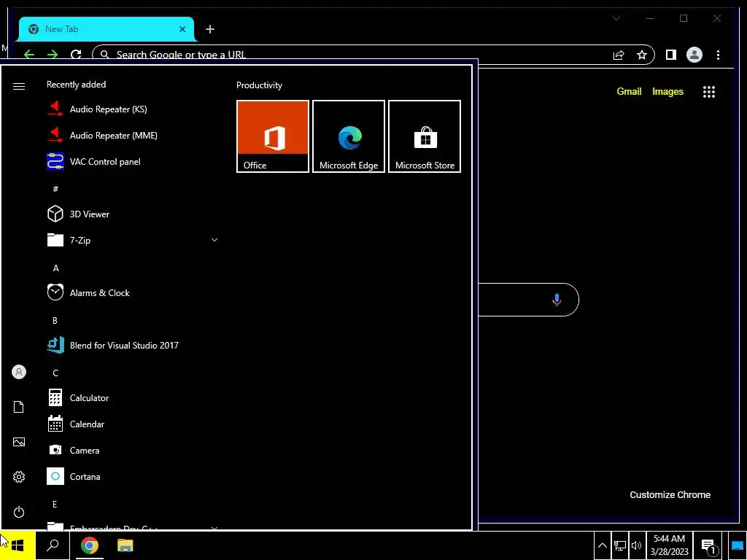
Task: Open a new Chrome tab with plus
Action: click(x=210, y=29)
